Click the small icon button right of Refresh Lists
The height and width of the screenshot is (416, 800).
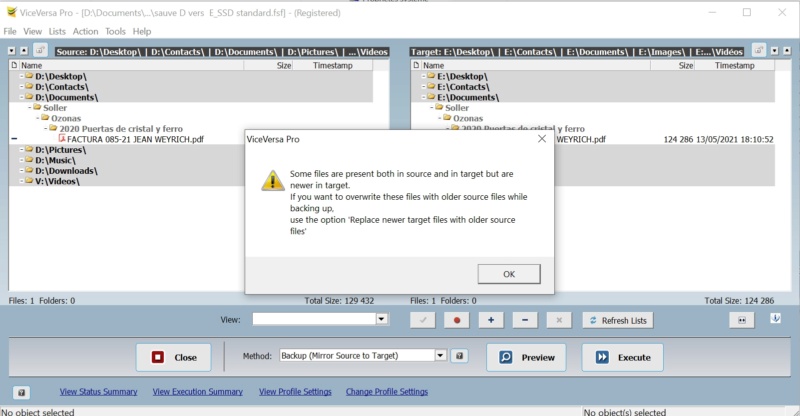click(x=742, y=320)
